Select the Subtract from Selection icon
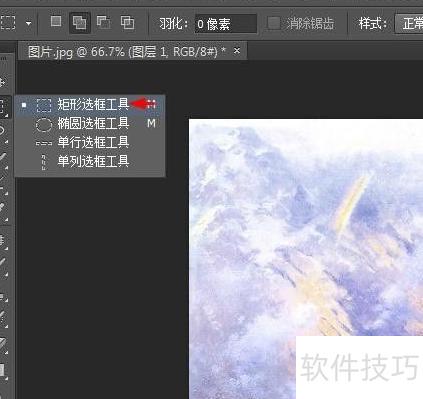Image resolution: width=423 pixels, height=399 pixels. point(104,22)
